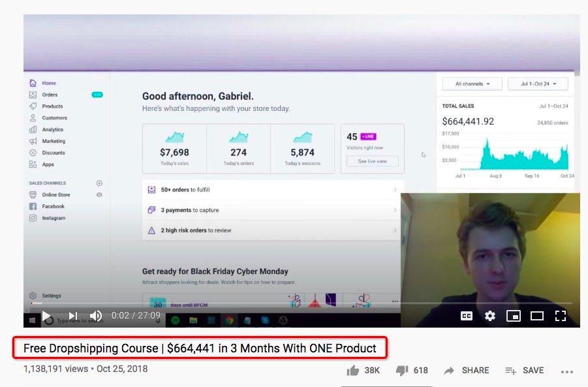Click the 24,850 orders text

[552, 123]
